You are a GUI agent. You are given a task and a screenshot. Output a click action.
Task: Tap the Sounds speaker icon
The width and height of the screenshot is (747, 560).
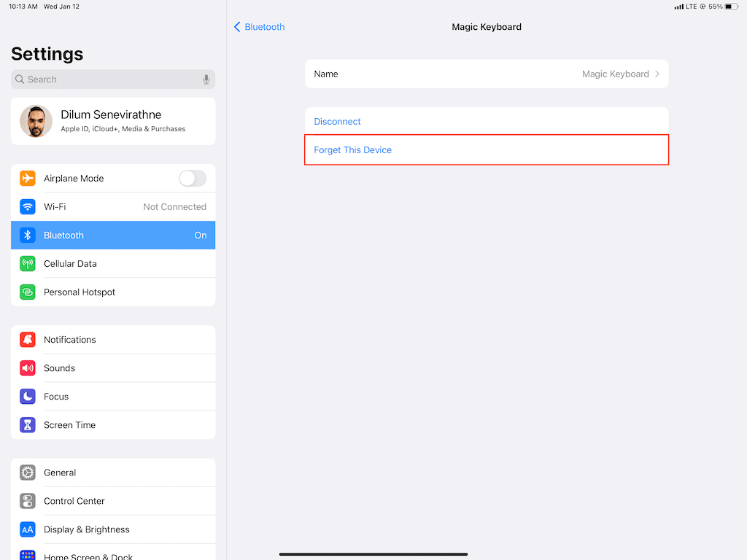(28, 368)
